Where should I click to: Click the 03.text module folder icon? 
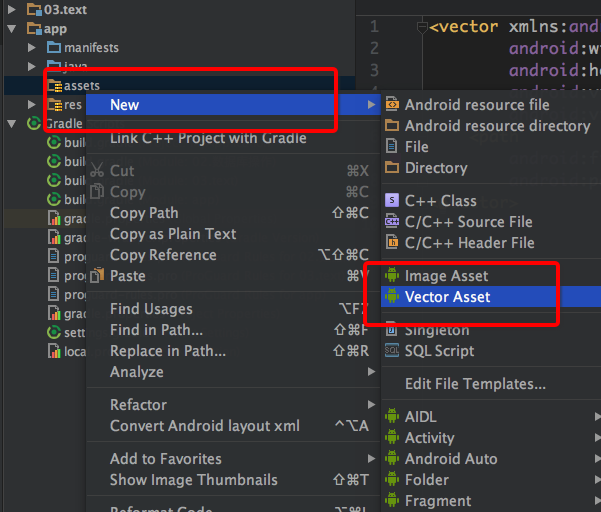click(34, 10)
